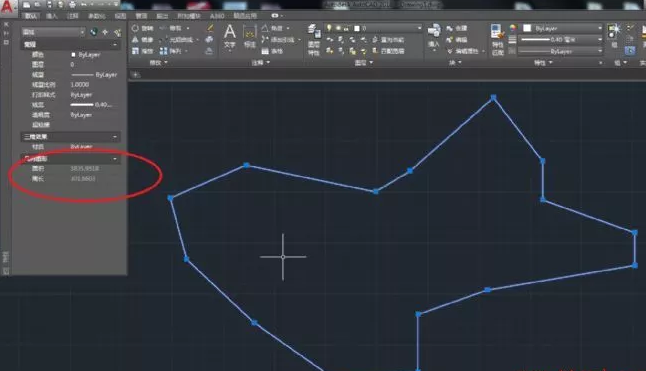
Task: Toggle layer on/off lightbulb in layer dropdown
Action: (329, 28)
